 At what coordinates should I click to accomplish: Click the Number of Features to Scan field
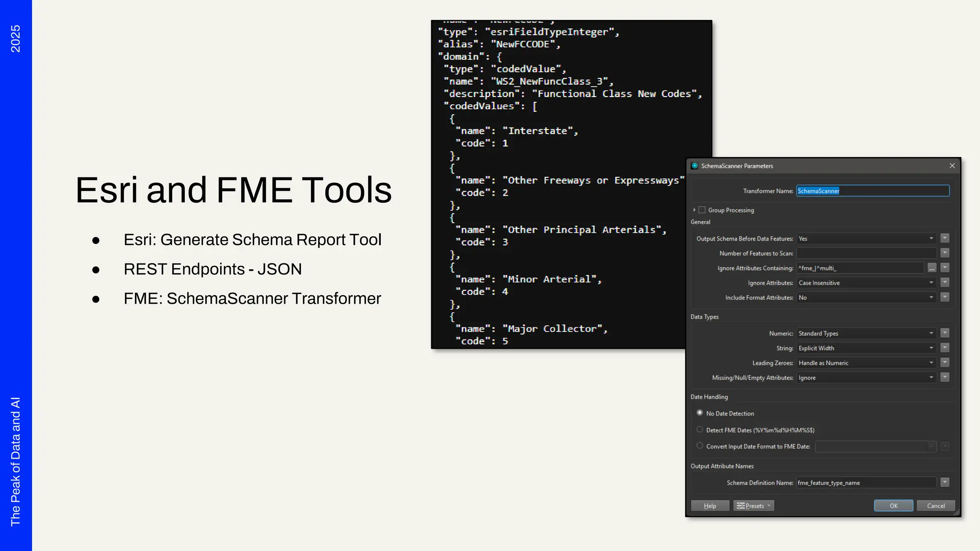tap(866, 253)
